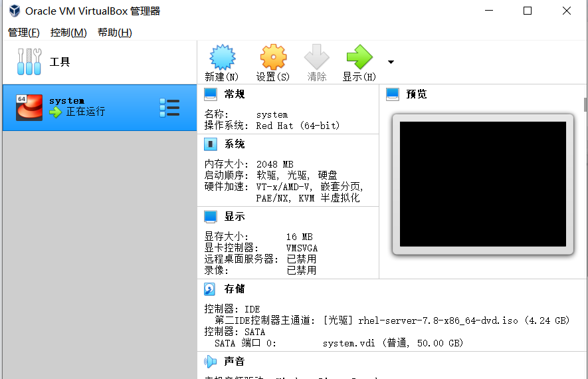Click the green running status arrow icon

pyautogui.click(x=56, y=112)
